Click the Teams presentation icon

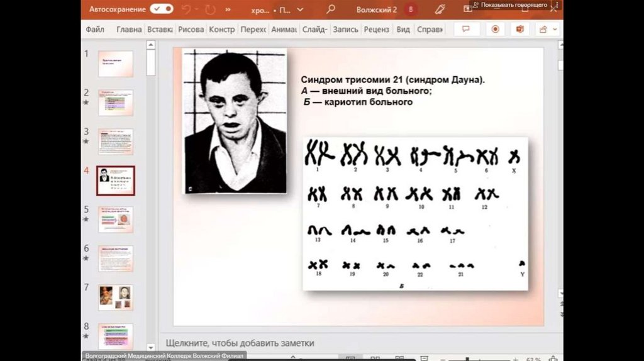(x=519, y=29)
